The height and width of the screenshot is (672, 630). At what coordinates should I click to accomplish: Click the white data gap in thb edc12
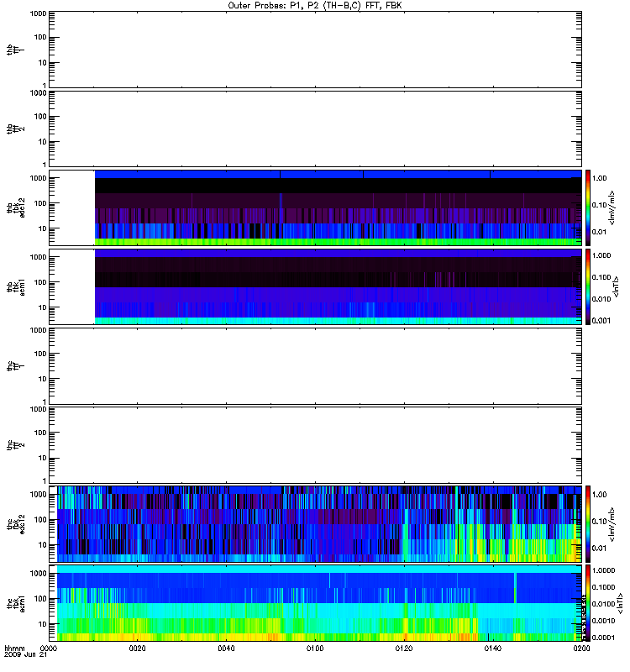click(x=71, y=207)
